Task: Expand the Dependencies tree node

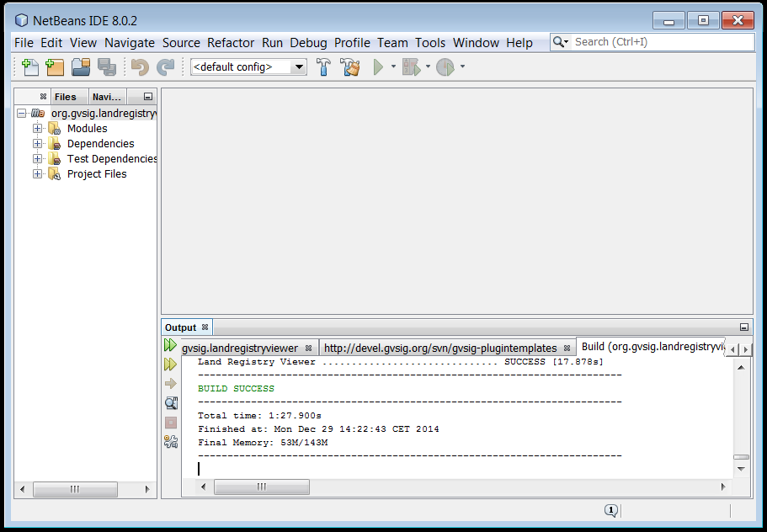Action: (x=37, y=144)
